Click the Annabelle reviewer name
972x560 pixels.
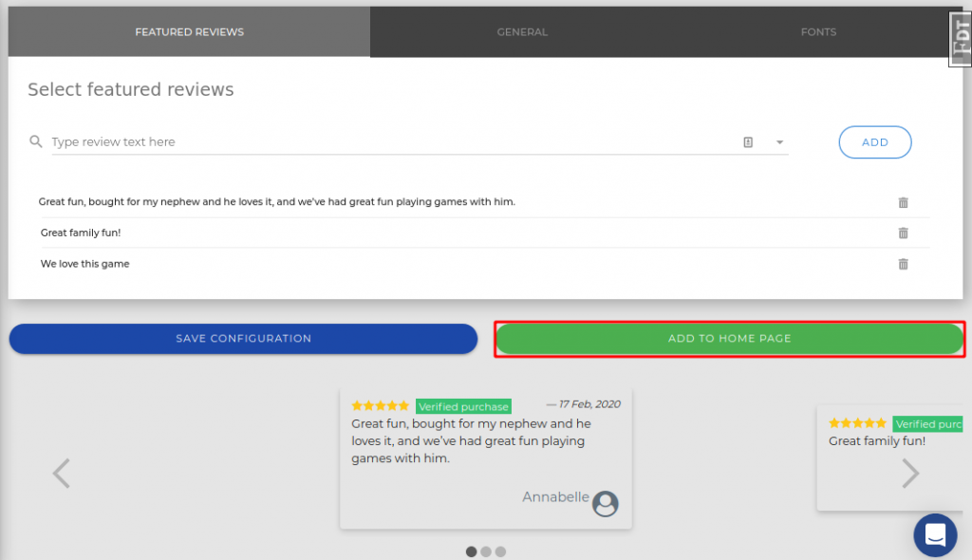point(555,496)
